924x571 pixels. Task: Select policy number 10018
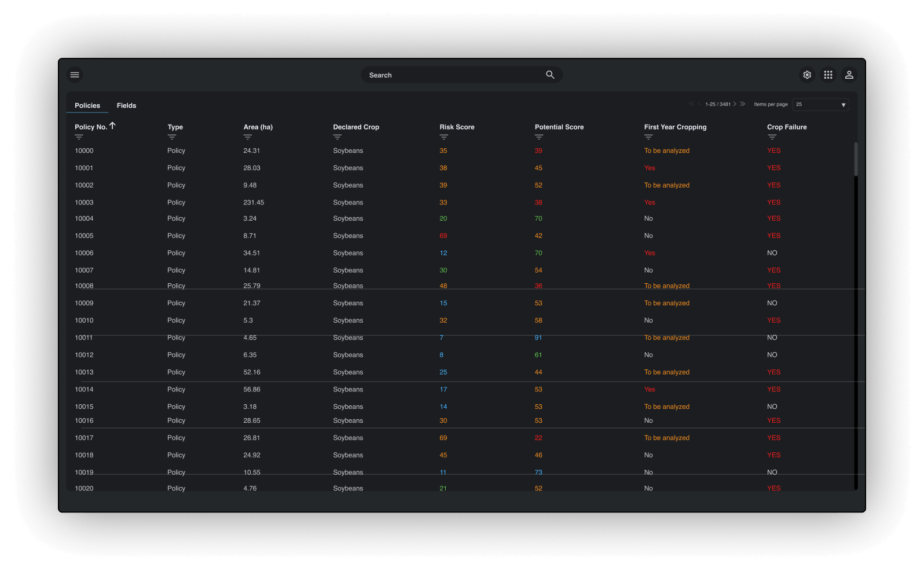[x=84, y=455]
